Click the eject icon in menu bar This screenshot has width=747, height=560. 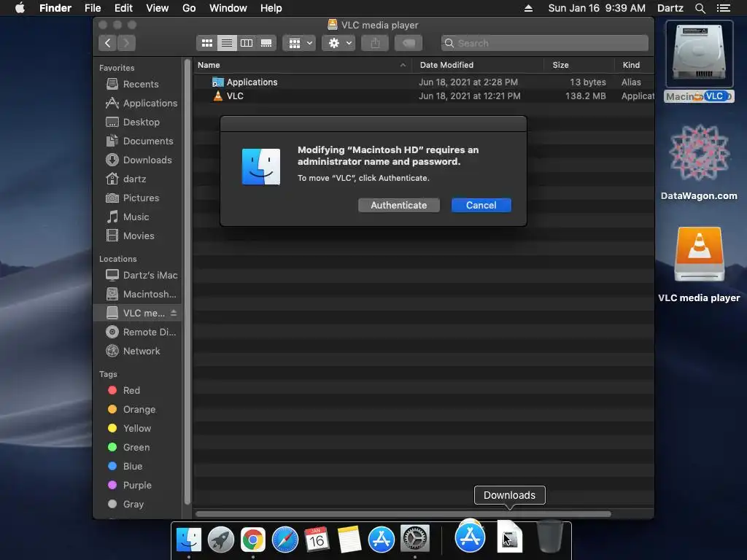pos(528,8)
